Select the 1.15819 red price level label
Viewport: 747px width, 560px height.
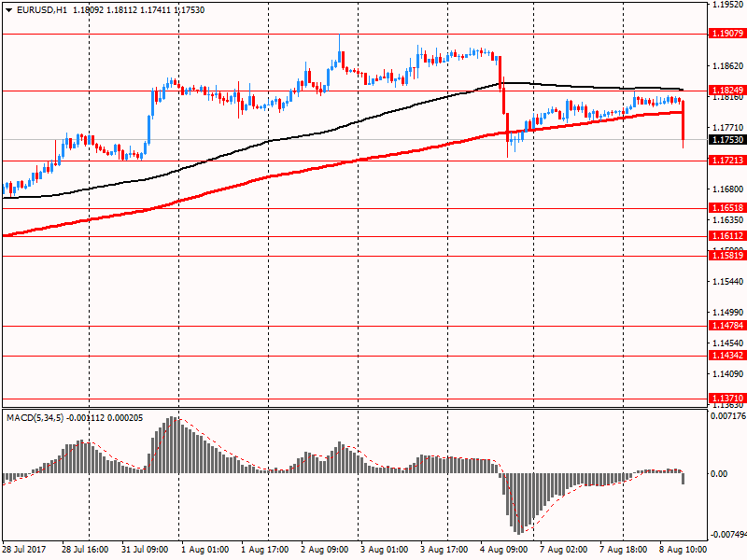coord(727,255)
